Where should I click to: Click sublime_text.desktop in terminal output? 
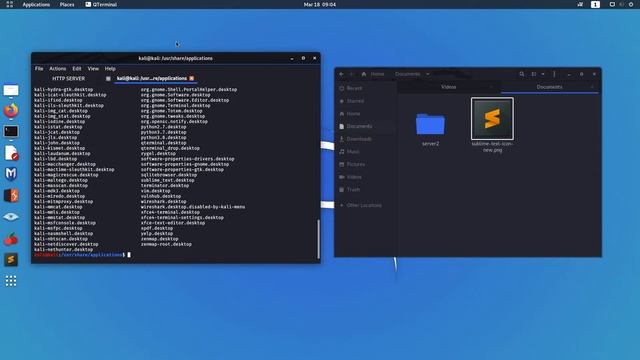(168, 180)
